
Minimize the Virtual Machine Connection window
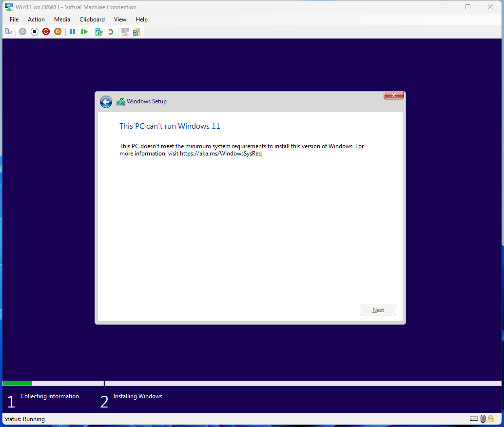point(446,7)
